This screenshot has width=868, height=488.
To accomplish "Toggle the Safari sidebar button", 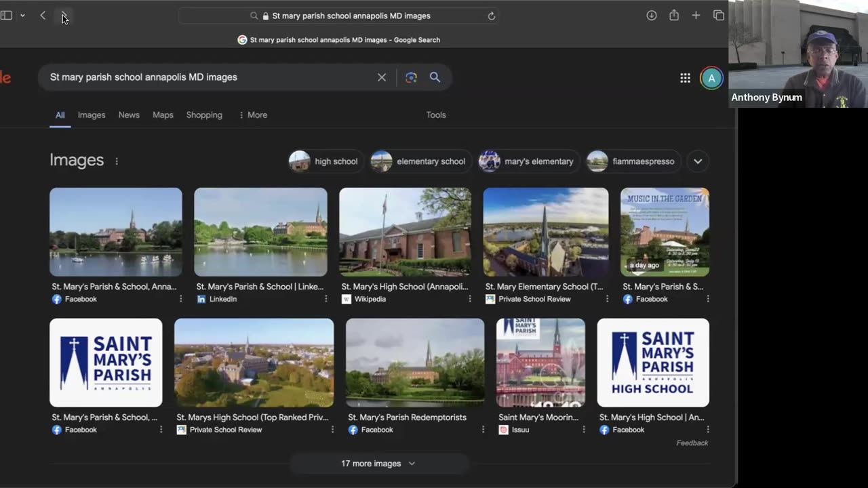I will pos(6,16).
